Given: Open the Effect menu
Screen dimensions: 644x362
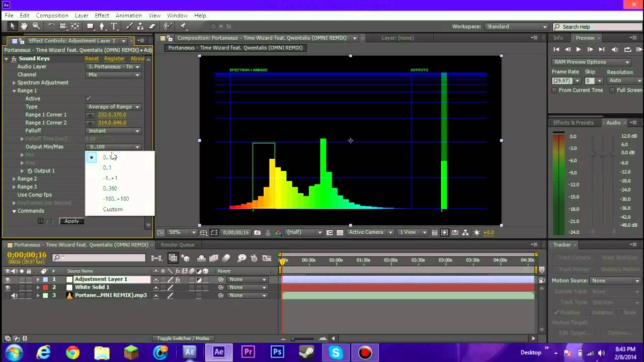Looking at the screenshot, I should (x=102, y=16).
